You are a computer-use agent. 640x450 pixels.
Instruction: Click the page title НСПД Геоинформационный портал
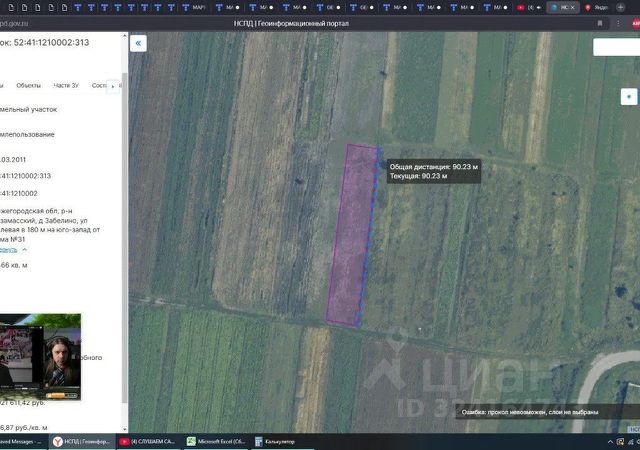[291, 24]
